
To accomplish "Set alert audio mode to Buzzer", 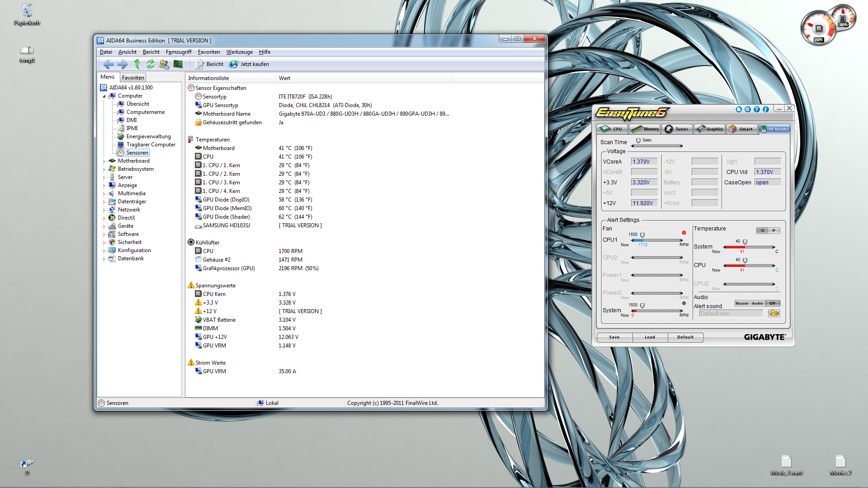I will point(742,303).
